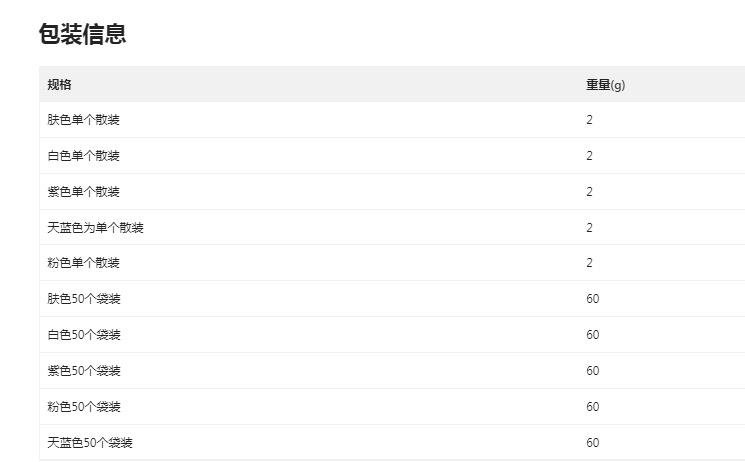Select the 紫色50个袋装 spec cell
This screenshot has width=745, height=462.
[x=84, y=371]
